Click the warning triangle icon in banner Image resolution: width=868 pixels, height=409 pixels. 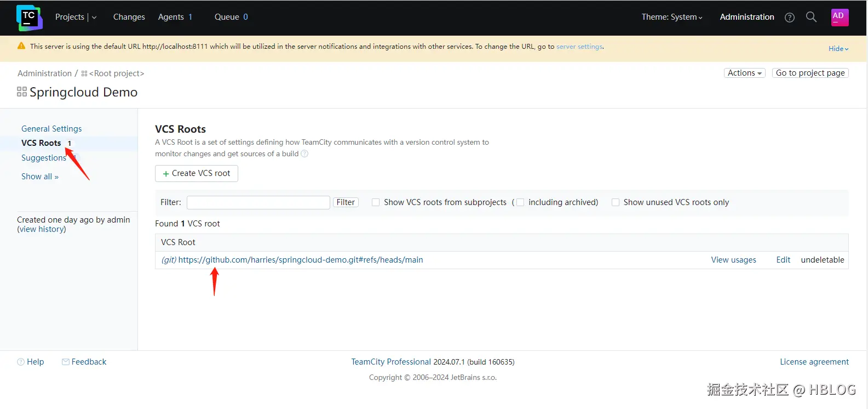click(x=21, y=46)
